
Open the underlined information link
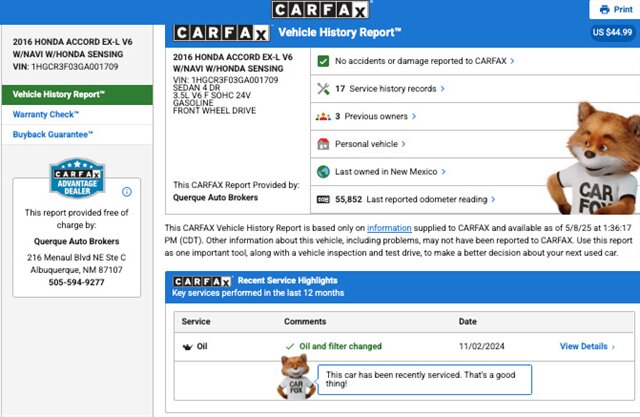[x=389, y=228]
